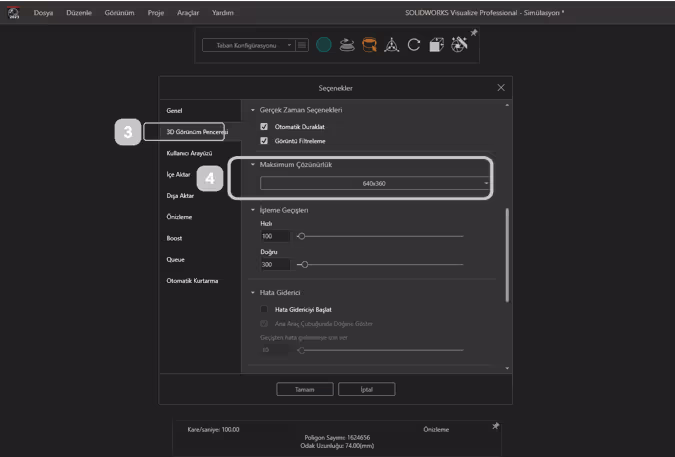
Task: Select the Dışa Aktar category
Action: click(x=180, y=196)
